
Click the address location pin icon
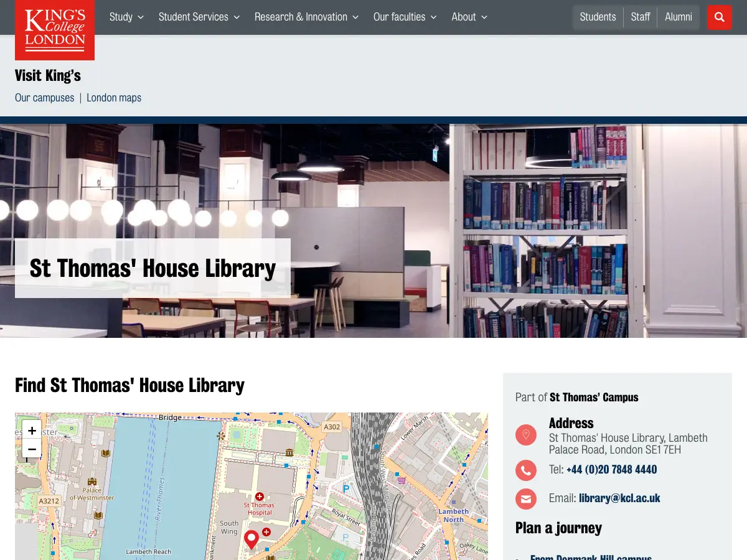click(526, 434)
